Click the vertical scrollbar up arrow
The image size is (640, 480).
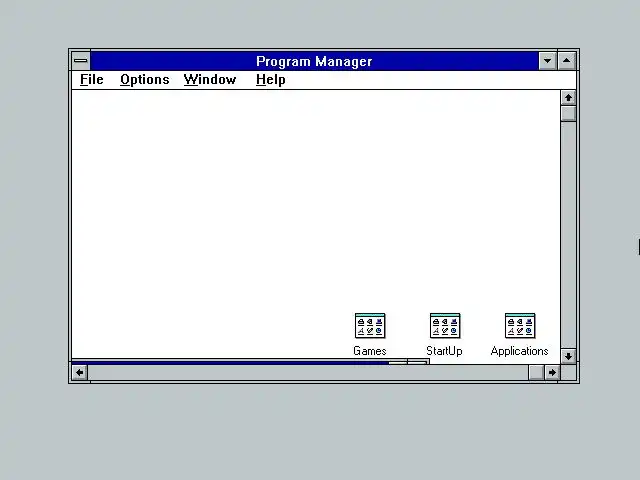pos(568,98)
